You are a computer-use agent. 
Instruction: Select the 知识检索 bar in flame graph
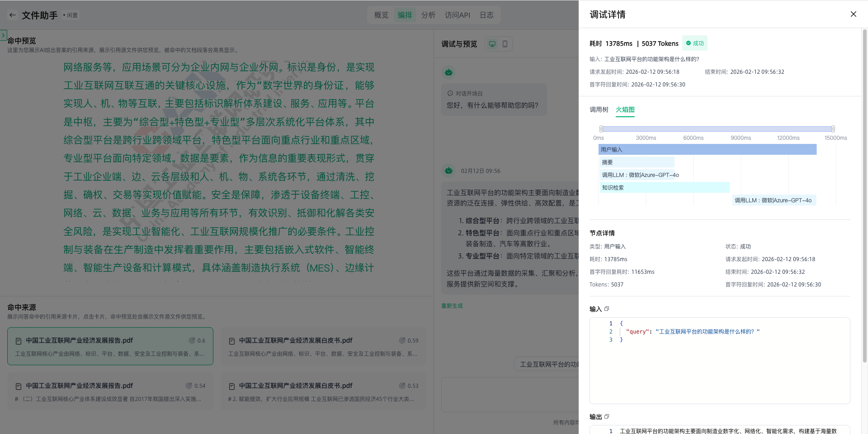coord(664,187)
